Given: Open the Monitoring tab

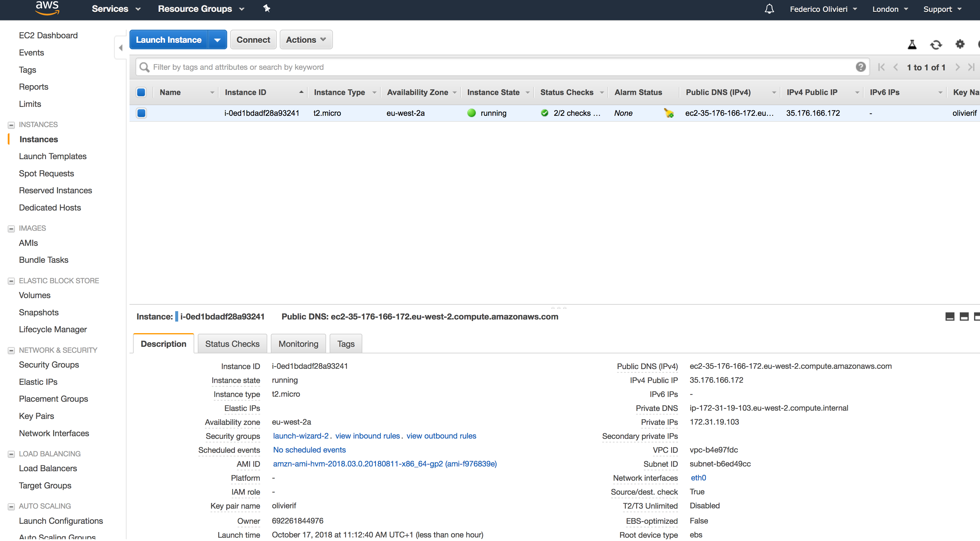Looking at the screenshot, I should [298, 344].
